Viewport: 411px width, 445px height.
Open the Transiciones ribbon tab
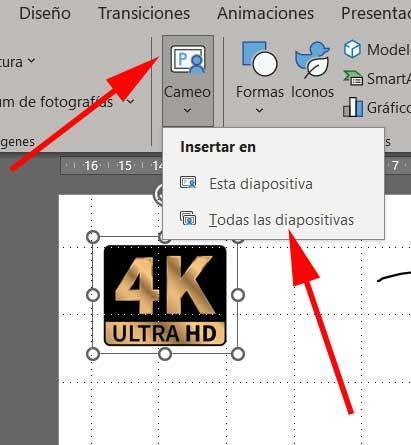(144, 14)
